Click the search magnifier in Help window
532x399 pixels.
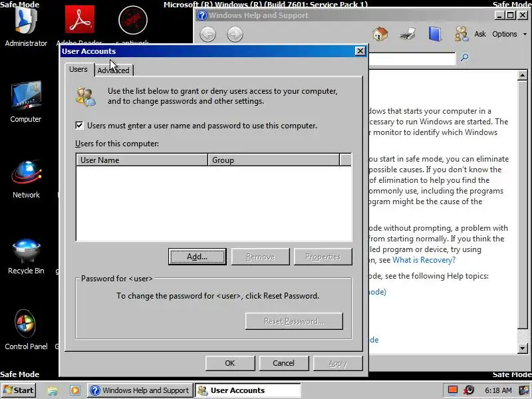tap(464, 57)
